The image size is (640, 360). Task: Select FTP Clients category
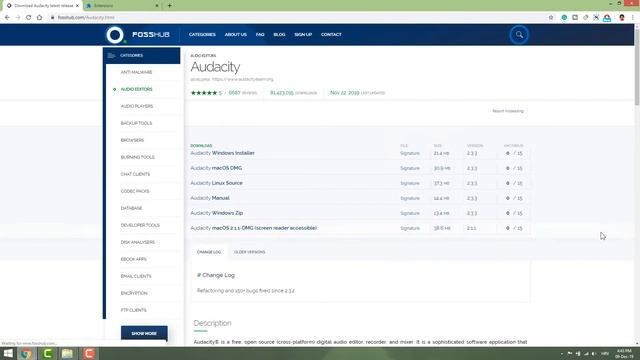click(133, 310)
